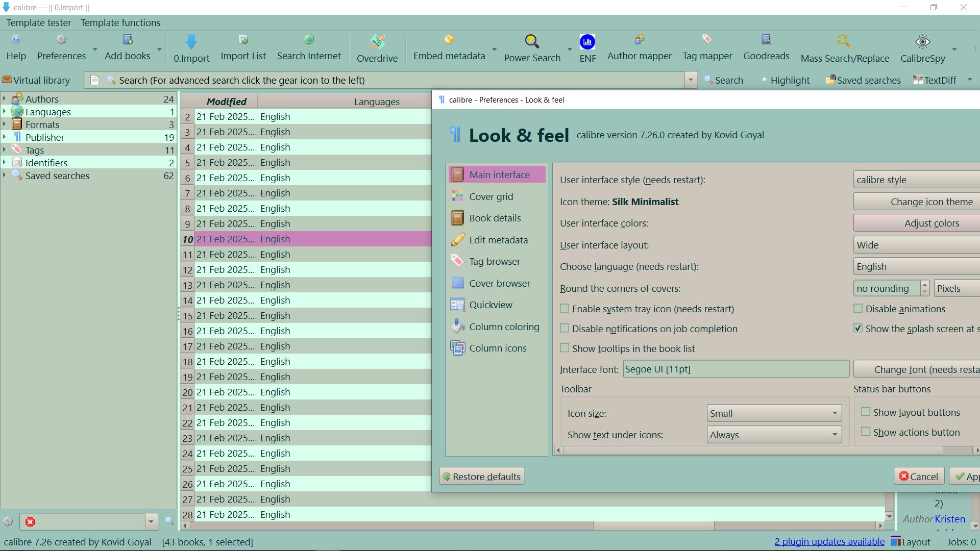The height and width of the screenshot is (551, 980).
Task: Open the Virtual library menu
Action: pyautogui.click(x=36, y=80)
